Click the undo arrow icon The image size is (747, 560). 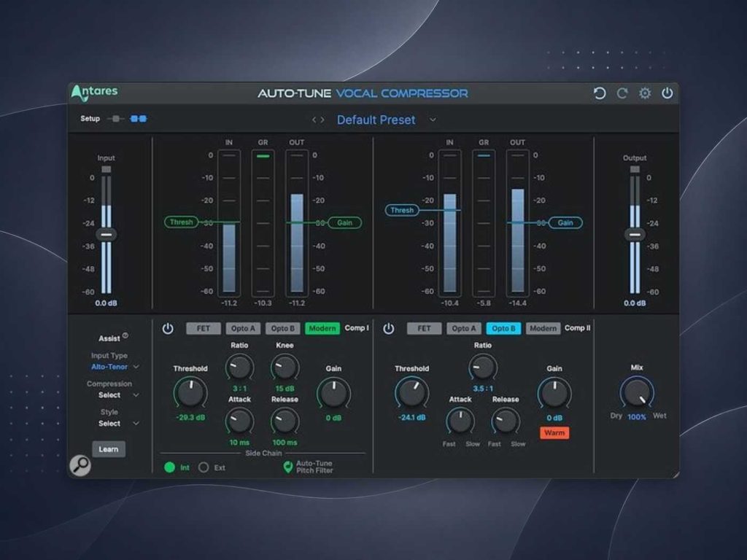click(x=600, y=93)
